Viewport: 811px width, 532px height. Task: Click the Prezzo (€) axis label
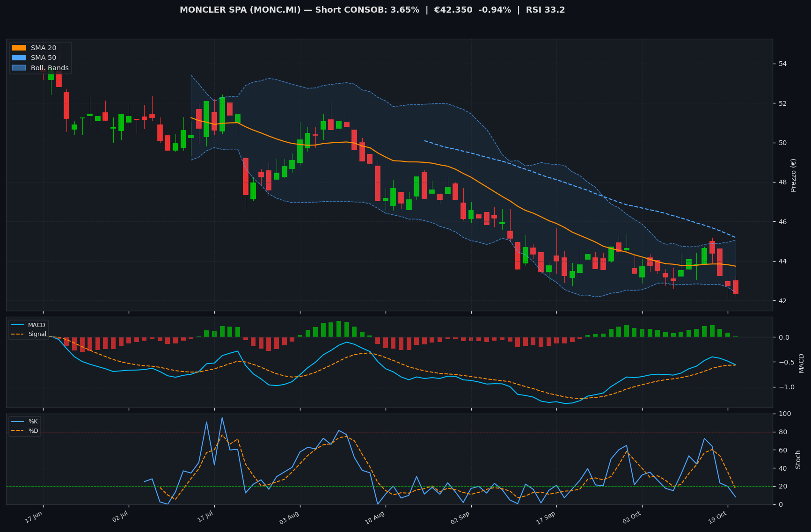pyautogui.click(x=793, y=175)
